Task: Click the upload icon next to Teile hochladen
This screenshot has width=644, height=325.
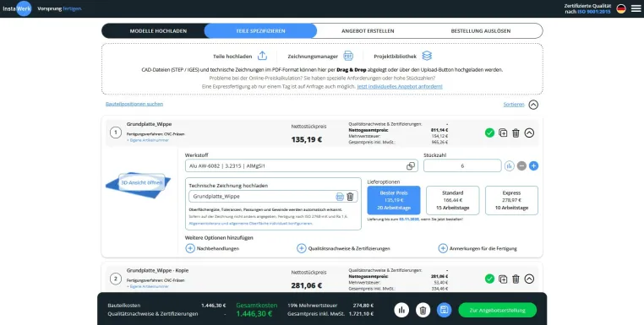Action: point(262,56)
